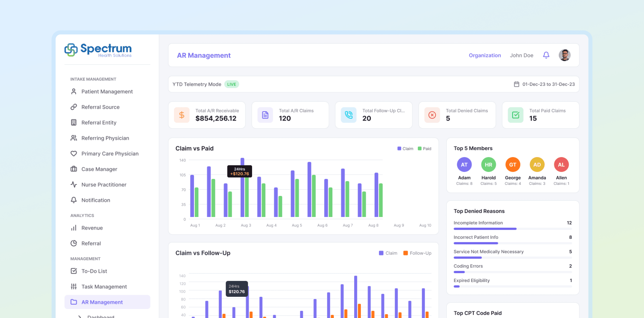644x318 pixels.
Task: Expand the Dashboard submenu chevron
Action: click(x=79, y=316)
